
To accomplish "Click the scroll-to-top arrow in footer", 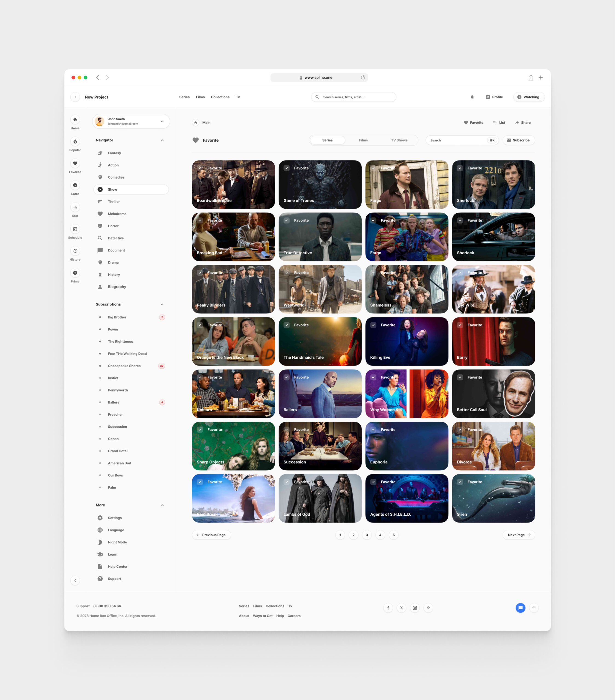I will [534, 608].
